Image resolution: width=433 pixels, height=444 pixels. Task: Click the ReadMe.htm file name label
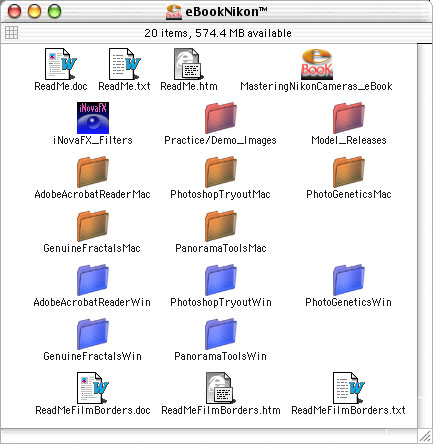coord(189,86)
